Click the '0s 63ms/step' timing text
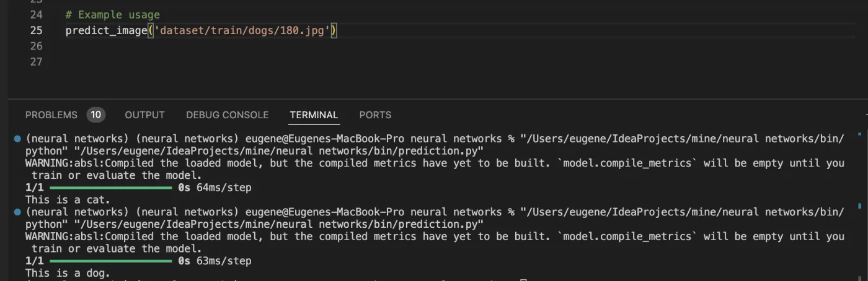 point(215,261)
